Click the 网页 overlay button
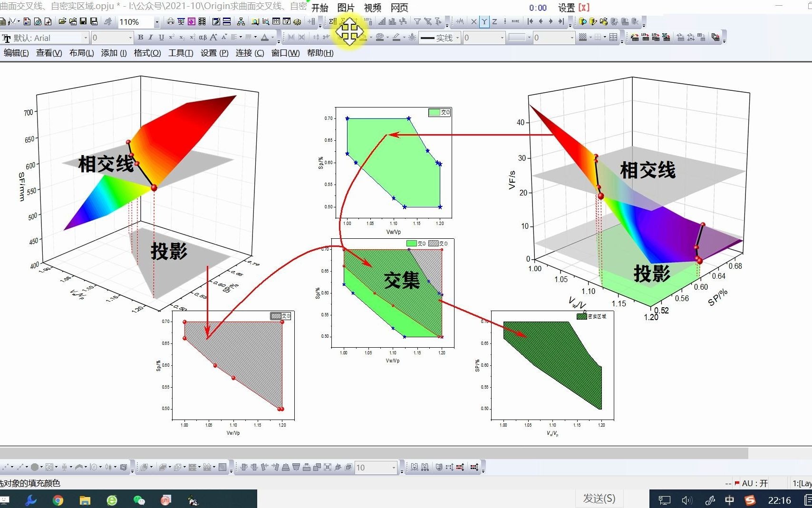The height and width of the screenshot is (508, 812). tap(399, 8)
